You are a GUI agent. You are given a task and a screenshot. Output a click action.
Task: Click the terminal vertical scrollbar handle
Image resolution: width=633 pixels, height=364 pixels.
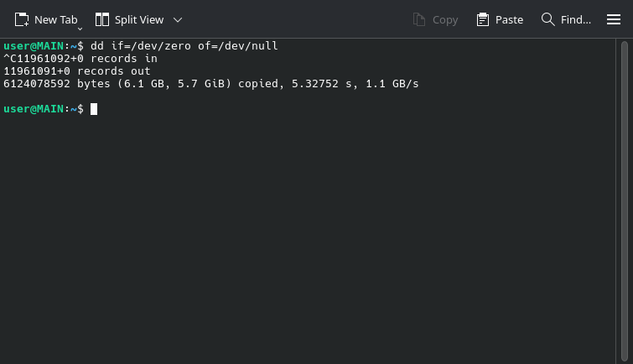[x=625, y=201]
